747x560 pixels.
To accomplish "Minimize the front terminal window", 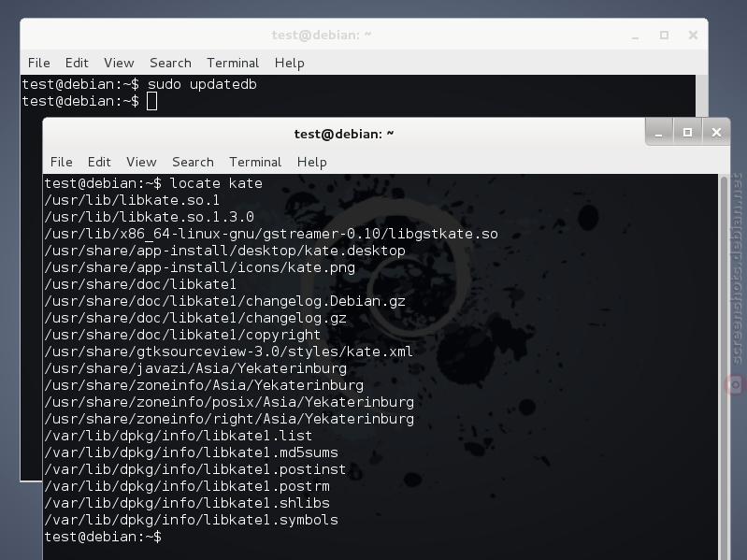I will click(659, 133).
